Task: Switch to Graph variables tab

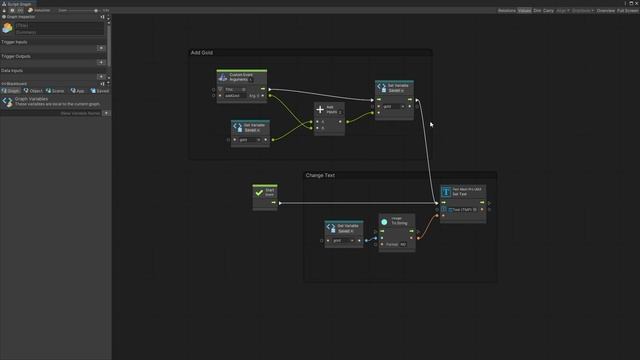Action: tap(10, 91)
